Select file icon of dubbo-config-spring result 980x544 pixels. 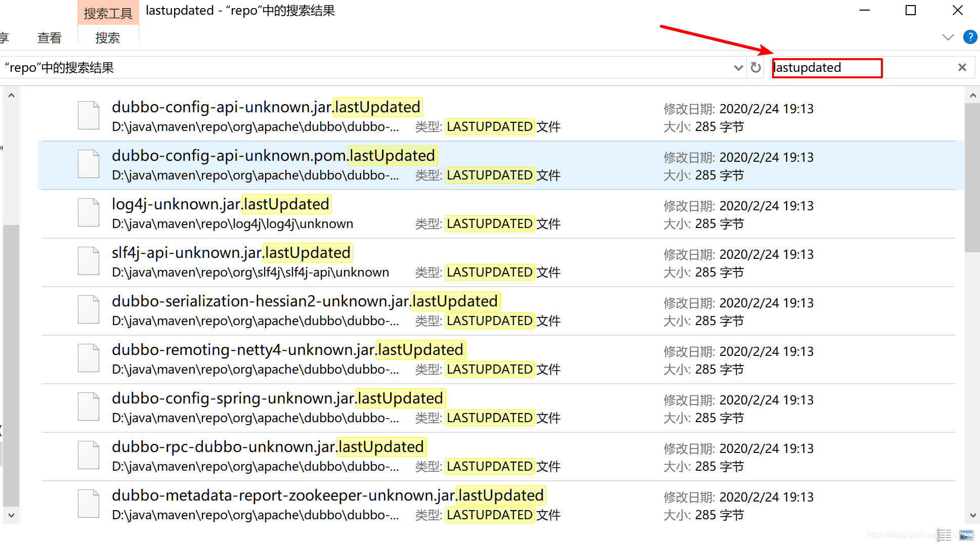pyautogui.click(x=89, y=406)
